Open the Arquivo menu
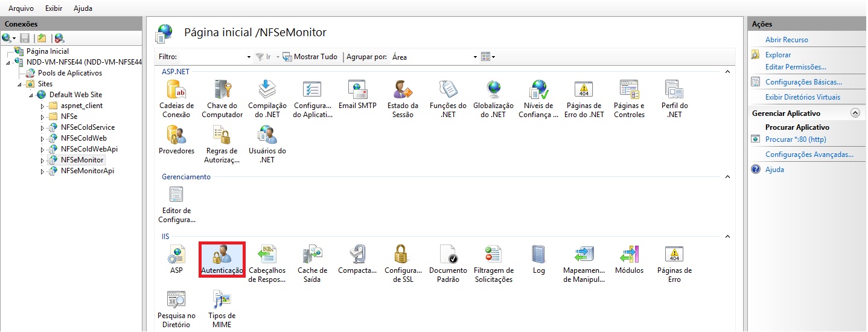This screenshot has height=332, width=868. pos(21,8)
